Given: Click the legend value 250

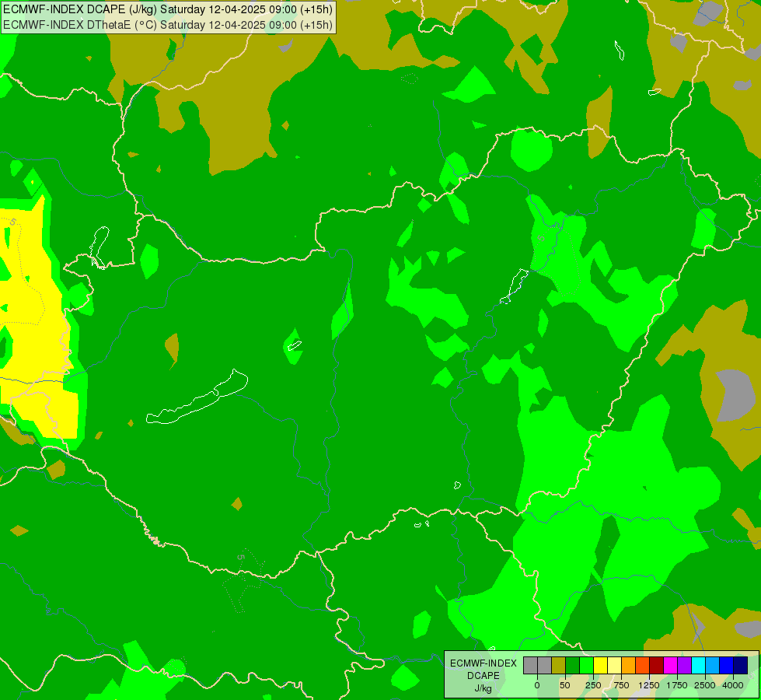Looking at the screenshot, I should 593,685.
